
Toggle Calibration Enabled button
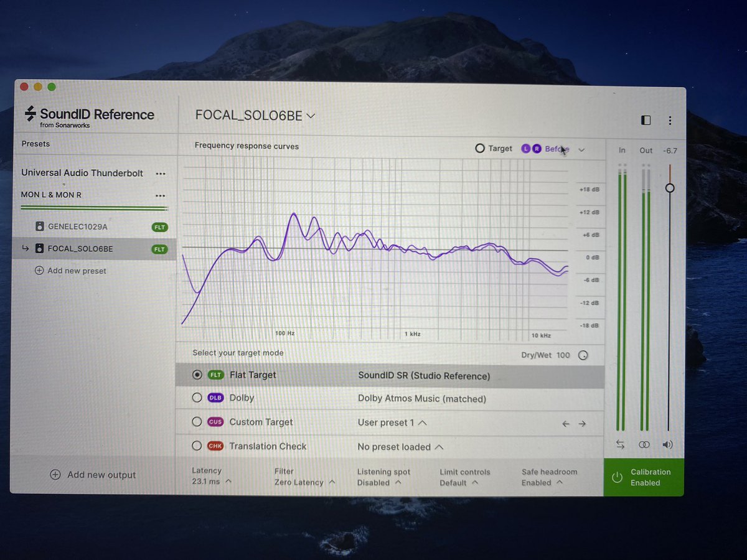point(644,477)
